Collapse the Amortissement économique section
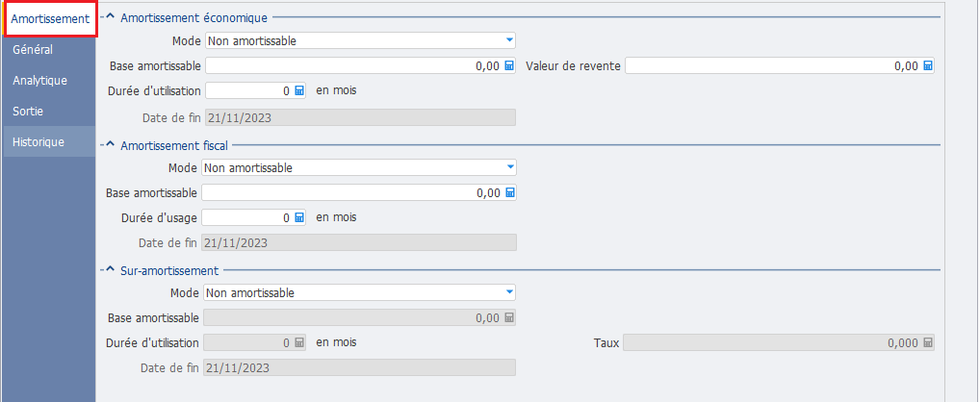Viewport: 980px width, 402px height. coord(110,17)
